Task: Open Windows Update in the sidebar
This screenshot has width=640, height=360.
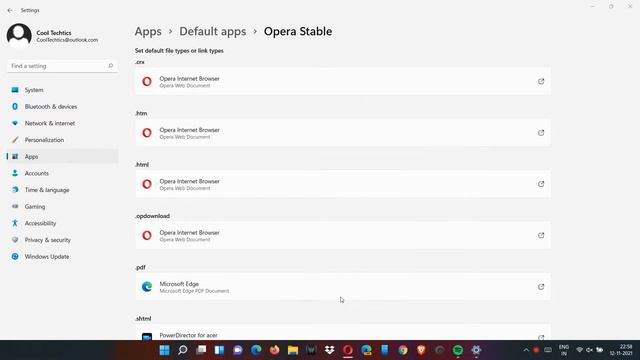Action: tap(62, 257)
